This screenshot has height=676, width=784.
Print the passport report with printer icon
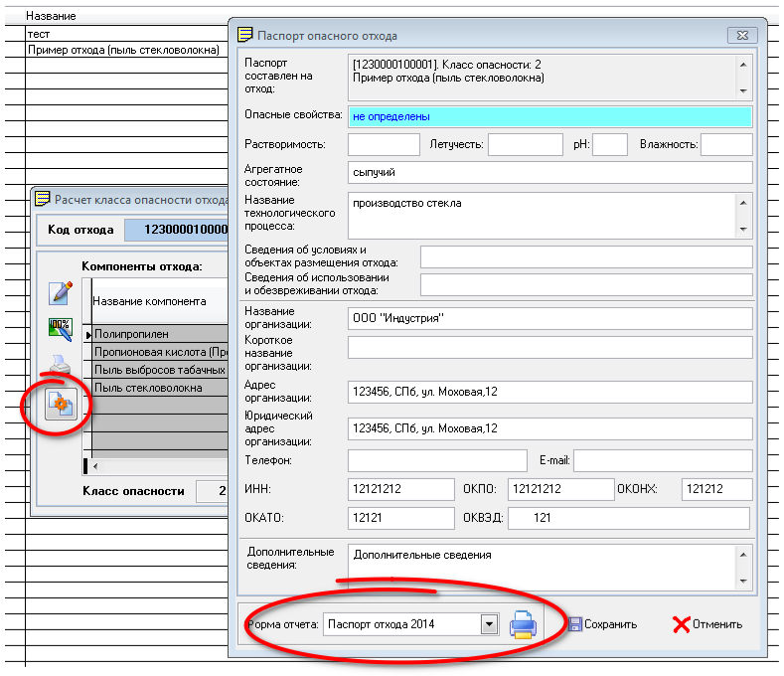click(x=523, y=624)
